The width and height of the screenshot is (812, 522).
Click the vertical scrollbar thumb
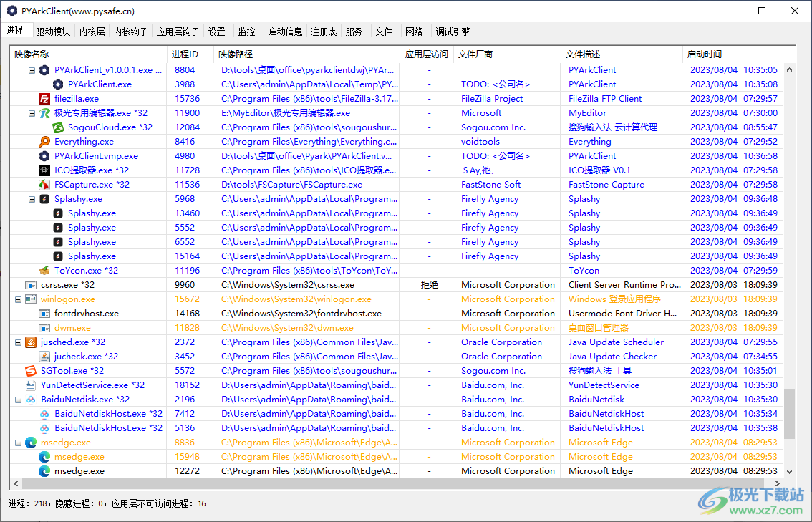coord(790,414)
